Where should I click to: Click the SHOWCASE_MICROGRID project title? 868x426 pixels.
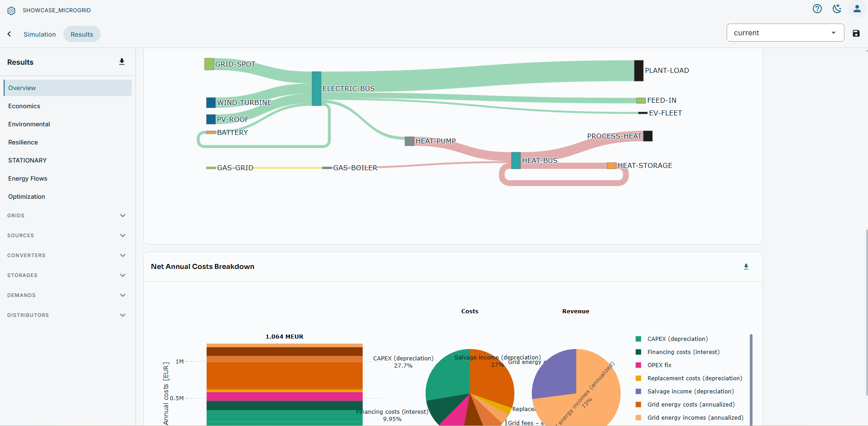[x=57, y=10]
